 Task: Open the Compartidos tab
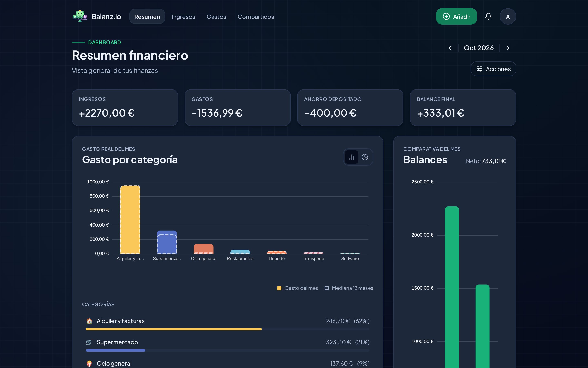point(256,17)
